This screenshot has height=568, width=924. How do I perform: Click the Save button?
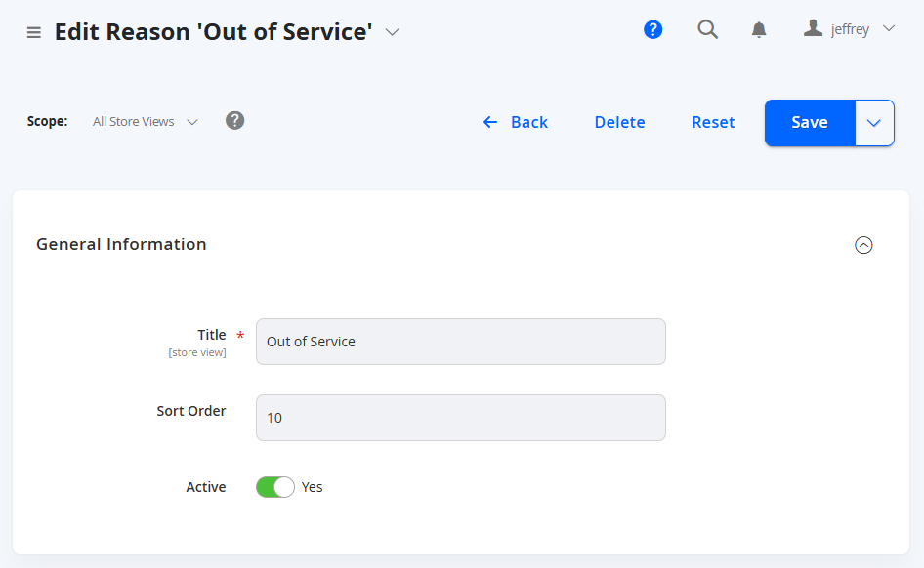(810, 123)
